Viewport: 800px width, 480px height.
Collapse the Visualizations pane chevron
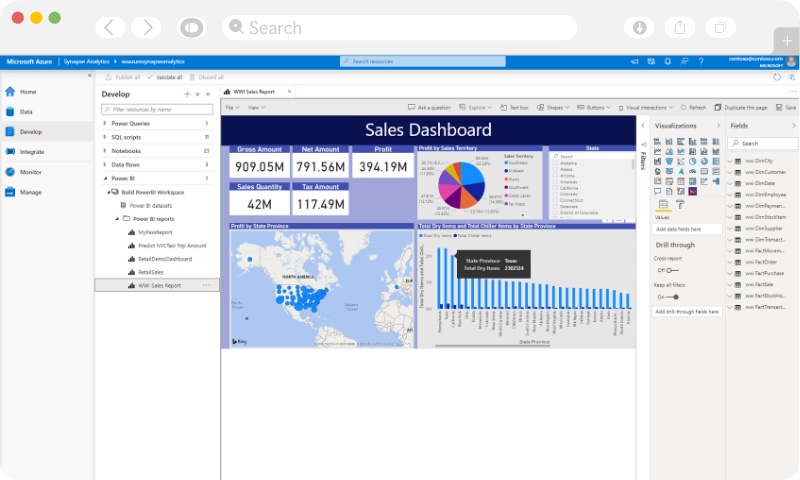pyautogui.click(x=718, y=125)
